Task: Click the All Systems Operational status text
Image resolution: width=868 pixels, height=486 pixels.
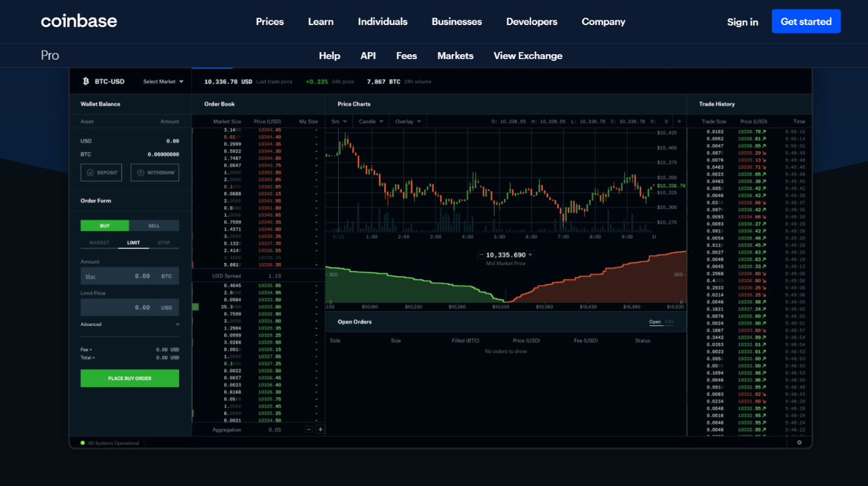Action: pos(114,443)
